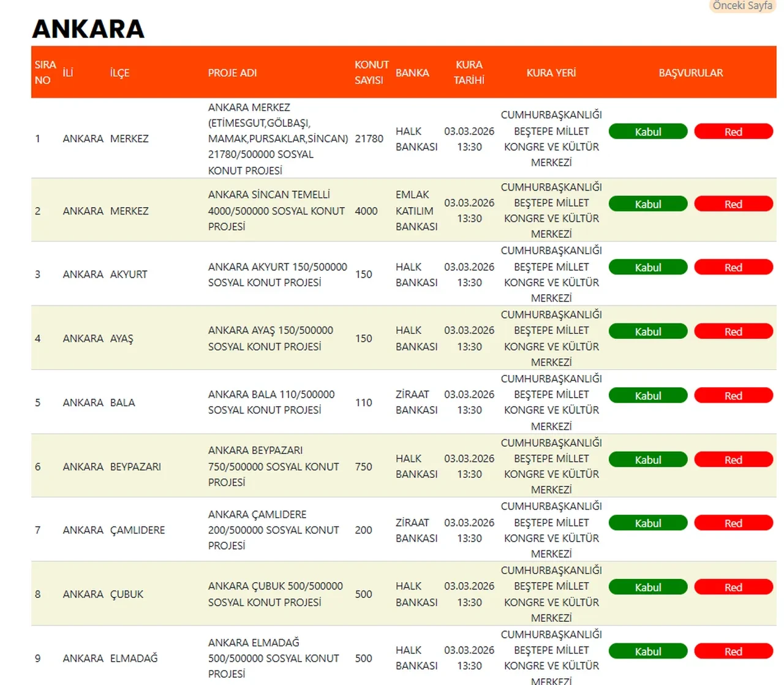Approve the Beypazarı 750 housing project
784x685 pixels.
pyautogui.click(x=647, y=460)
